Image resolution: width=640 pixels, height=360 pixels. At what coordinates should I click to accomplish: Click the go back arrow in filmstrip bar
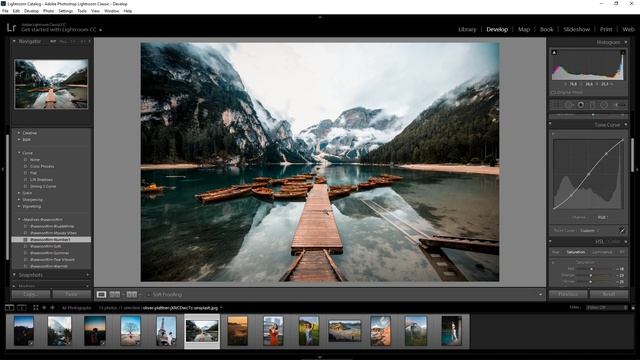44,308
